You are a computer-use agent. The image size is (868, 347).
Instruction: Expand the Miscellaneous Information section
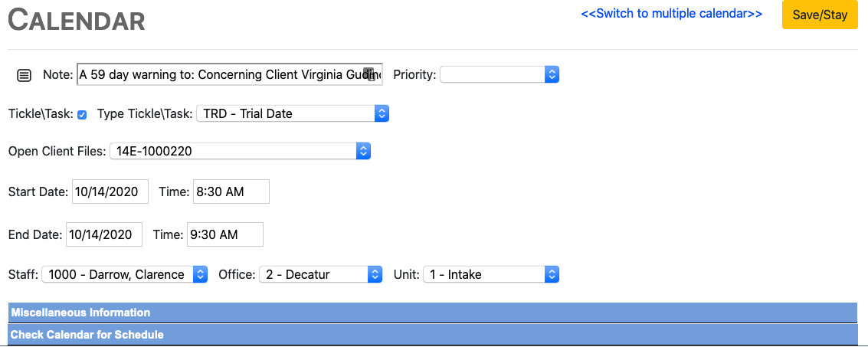80,313
